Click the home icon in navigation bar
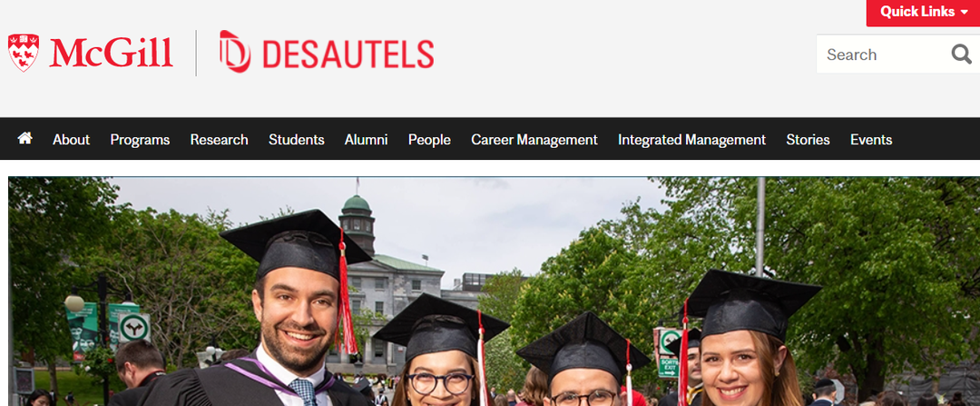The width and height of the screenshot is (980, 406). [25, 138]
